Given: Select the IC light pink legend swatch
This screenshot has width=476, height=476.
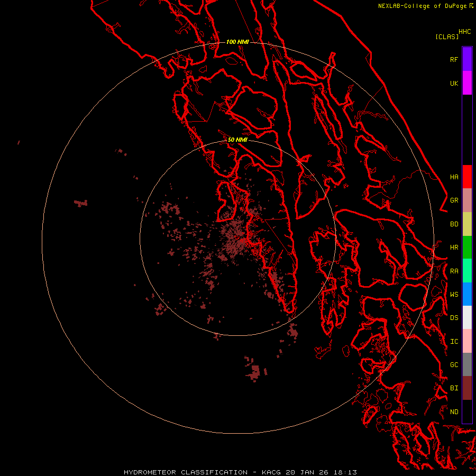Looking at the screenshot, I should [467, 341].
